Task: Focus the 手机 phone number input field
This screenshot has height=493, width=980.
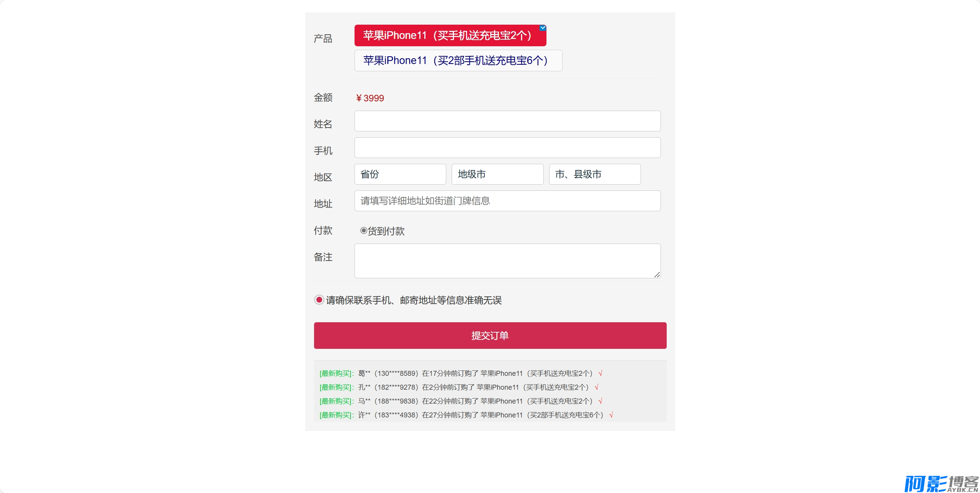Action: (x=508, y=148)
